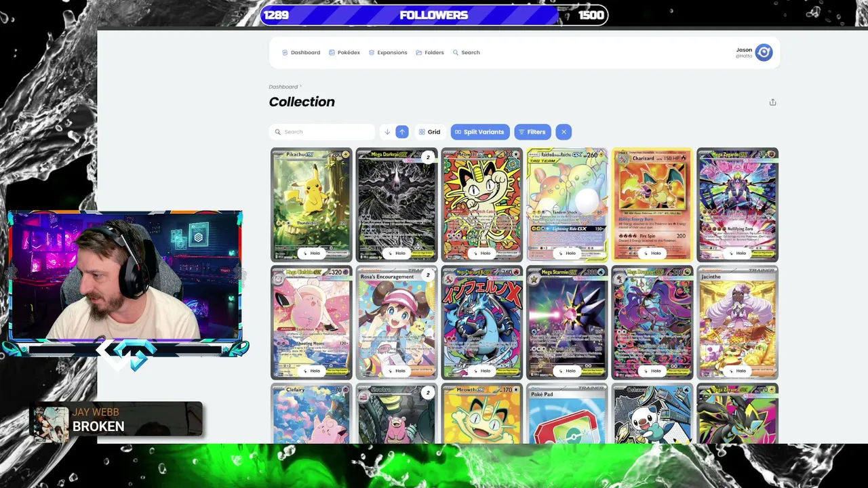The width and height of the screenshot is (868, 488).
Task: Click the Holo badge on Jacinthe card
Action: [x=738, y=371]
